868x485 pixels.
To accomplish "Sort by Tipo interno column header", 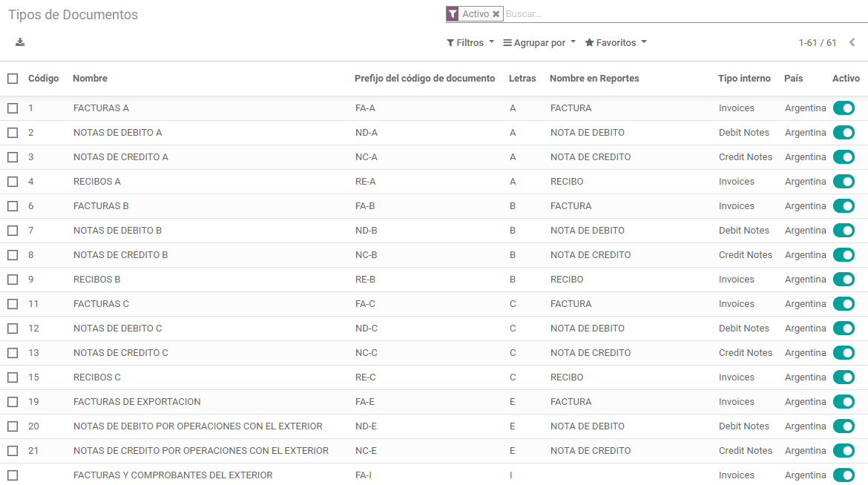I will pyautogui.click(x=744, y=79).
